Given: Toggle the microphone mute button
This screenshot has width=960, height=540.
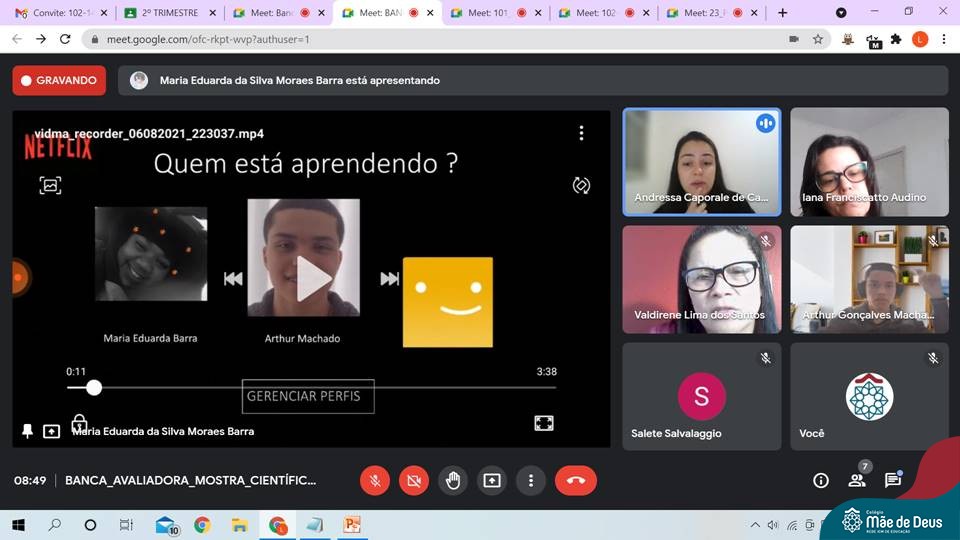Looking at the screenshot, I should (x=375, y=481).
